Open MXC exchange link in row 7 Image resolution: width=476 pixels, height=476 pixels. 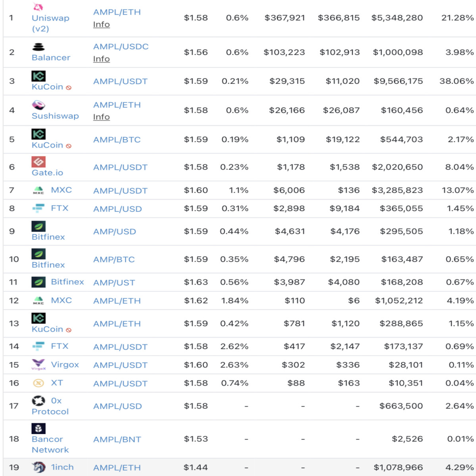[61, 190]
